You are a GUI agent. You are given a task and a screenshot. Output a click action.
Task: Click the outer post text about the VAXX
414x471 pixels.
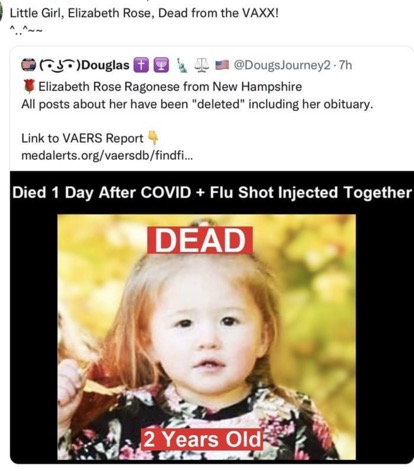(x=144, y=13)
